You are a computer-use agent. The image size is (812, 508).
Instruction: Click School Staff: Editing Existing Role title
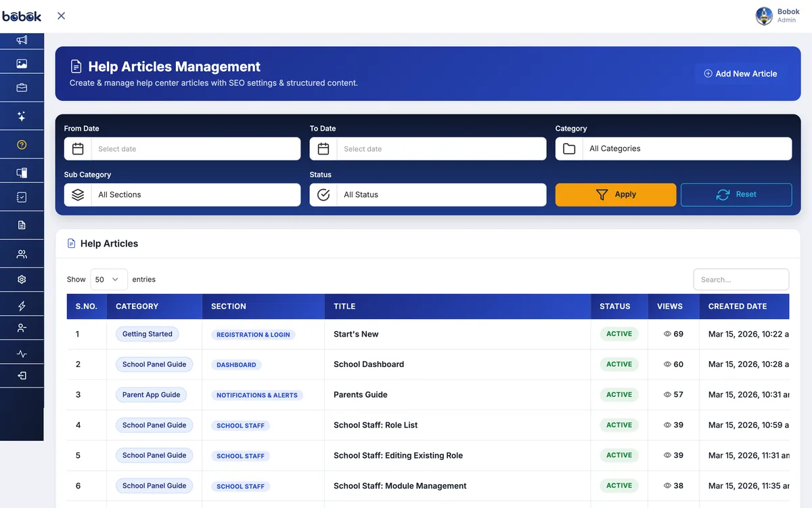pos(399,455)
